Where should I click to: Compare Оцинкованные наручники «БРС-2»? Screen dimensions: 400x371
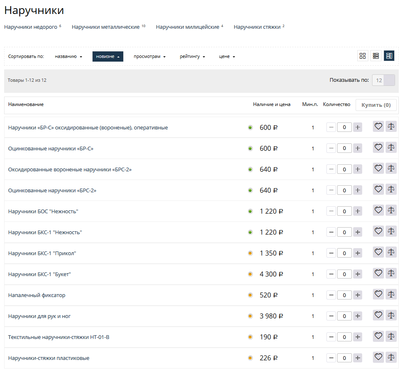391,189
